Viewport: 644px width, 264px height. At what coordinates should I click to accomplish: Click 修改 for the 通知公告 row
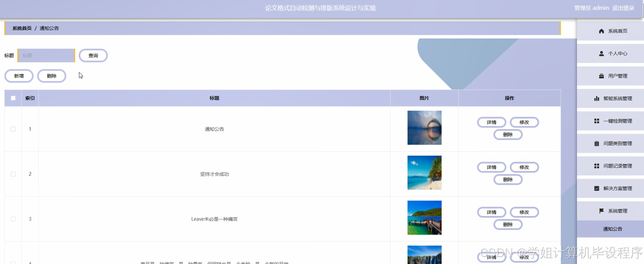[524, 122]
